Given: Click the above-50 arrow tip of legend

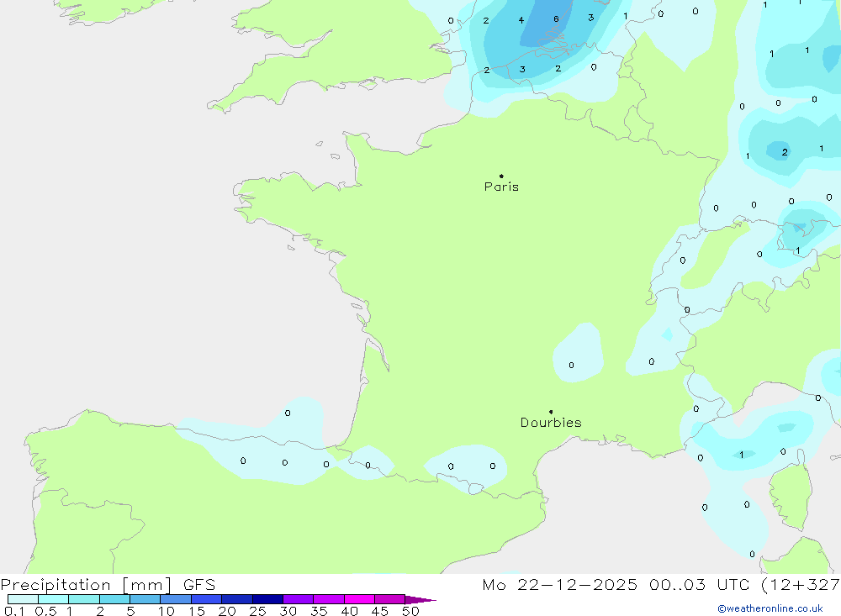Looking at the screenshot, I should (x=421, y=600).
